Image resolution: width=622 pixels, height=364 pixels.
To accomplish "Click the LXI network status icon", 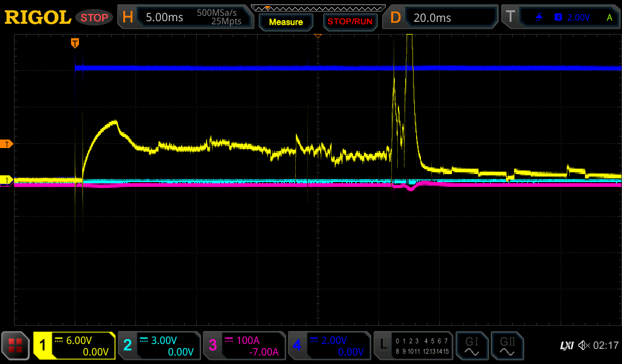I will coord(566,346).
